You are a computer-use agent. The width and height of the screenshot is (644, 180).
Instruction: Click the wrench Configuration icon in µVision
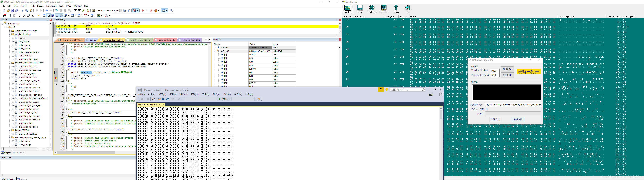171,10
